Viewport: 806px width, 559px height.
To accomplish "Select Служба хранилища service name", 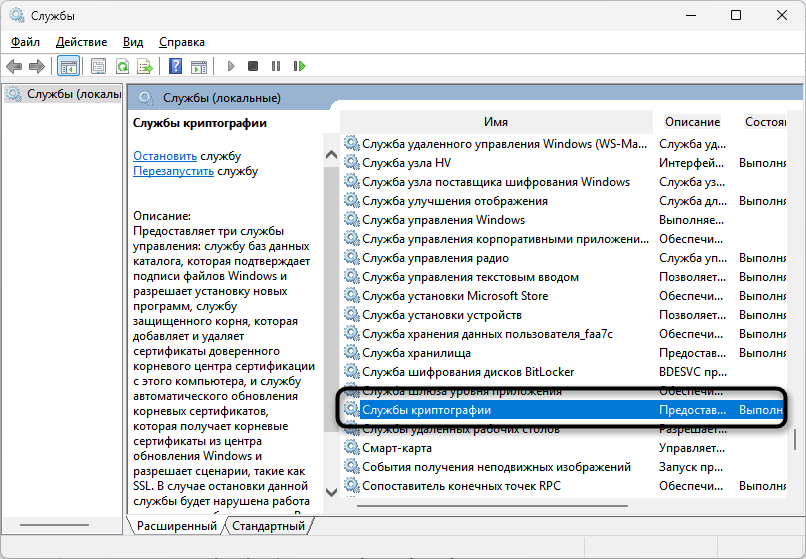I will [416, 353].
